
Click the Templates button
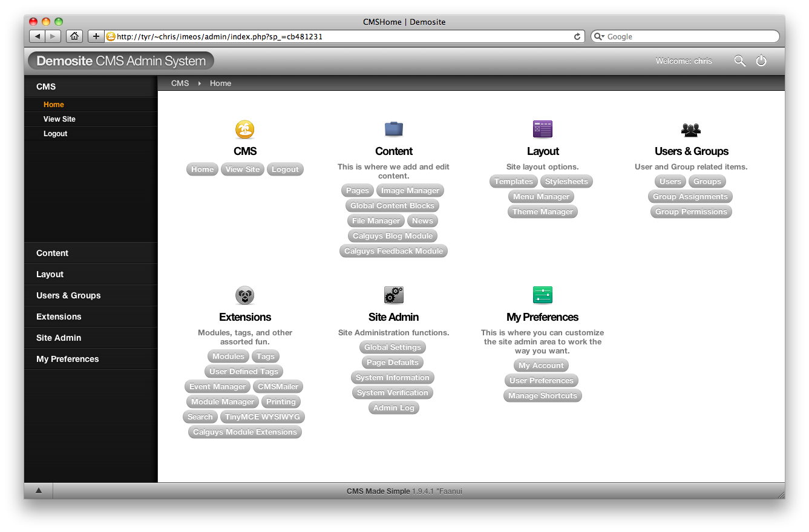coord(514,182)
